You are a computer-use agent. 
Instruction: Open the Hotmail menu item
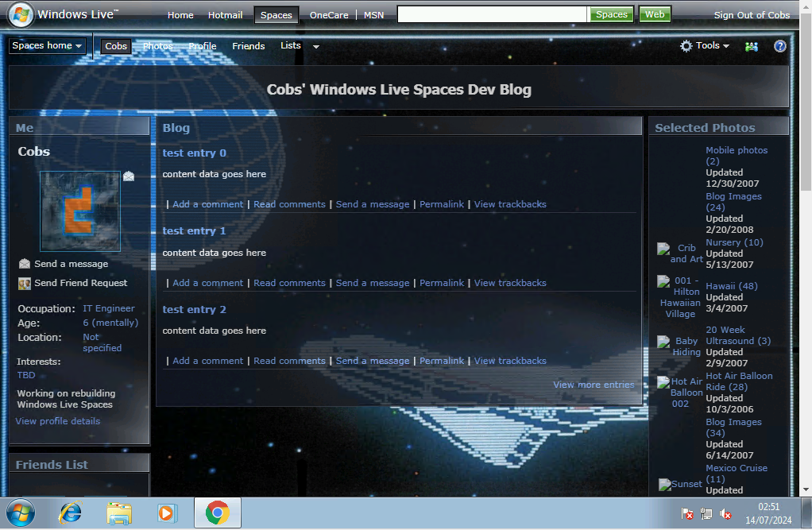[x=225, y=15]
